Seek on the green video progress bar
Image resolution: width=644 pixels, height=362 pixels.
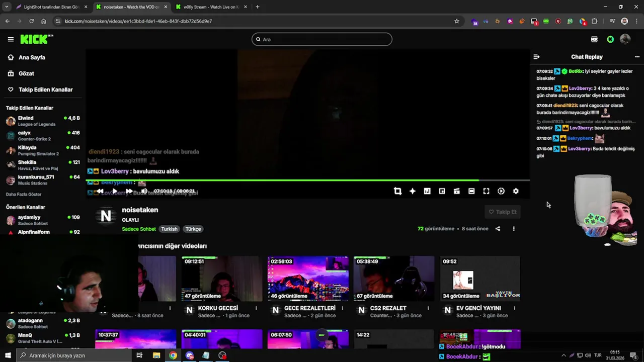pos(308,180)
